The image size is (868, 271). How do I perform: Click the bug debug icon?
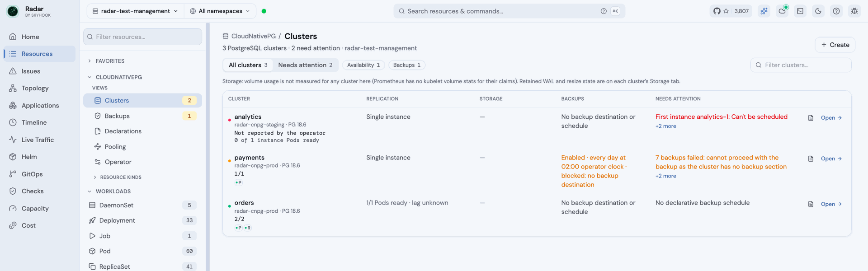click(854, 11)
